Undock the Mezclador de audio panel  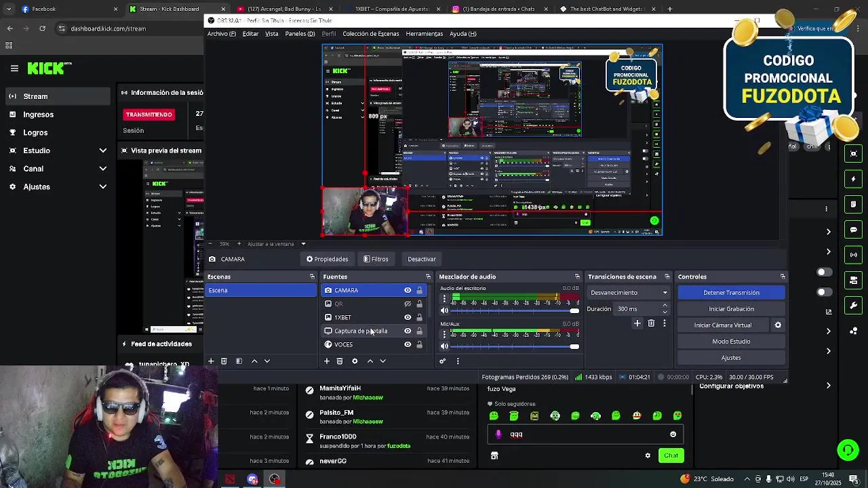(577, 277)
